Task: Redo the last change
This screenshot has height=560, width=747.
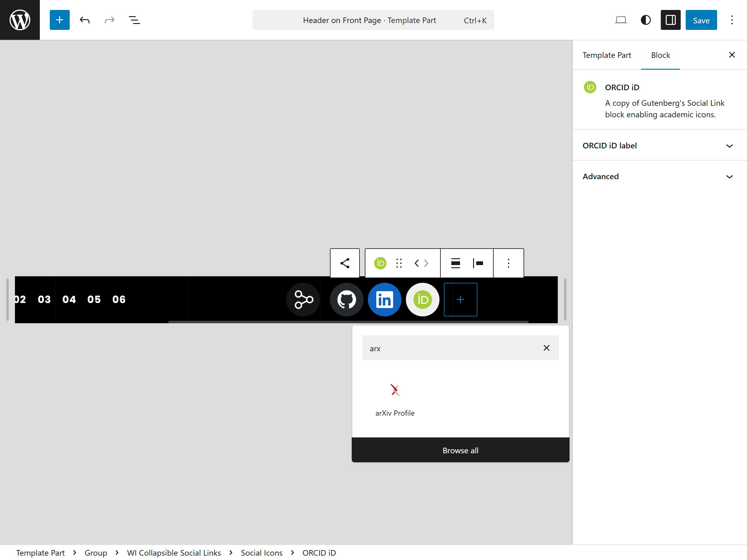Action: coord(109,20)
